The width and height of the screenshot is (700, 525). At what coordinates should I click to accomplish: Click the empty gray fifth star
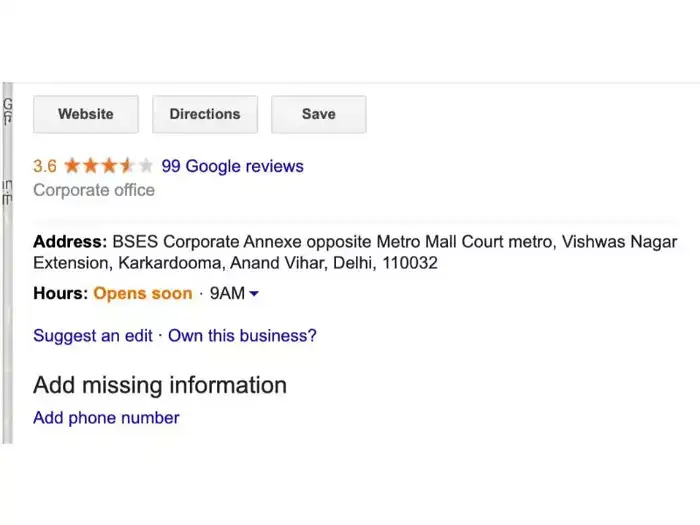tap(146, 166)
